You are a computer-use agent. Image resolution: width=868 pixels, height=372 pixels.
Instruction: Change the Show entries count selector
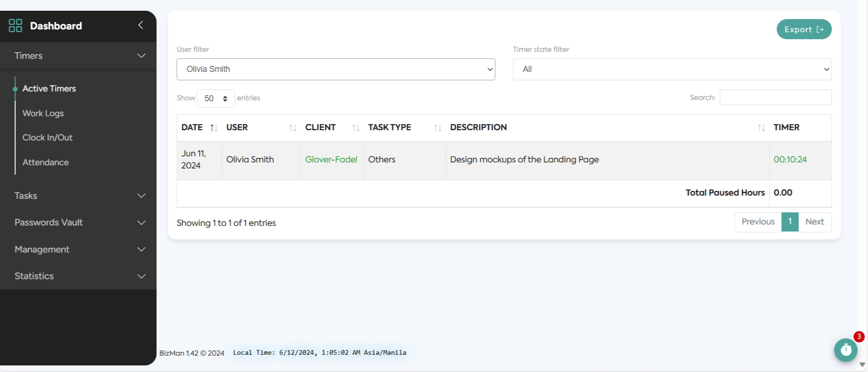[215, 98]
